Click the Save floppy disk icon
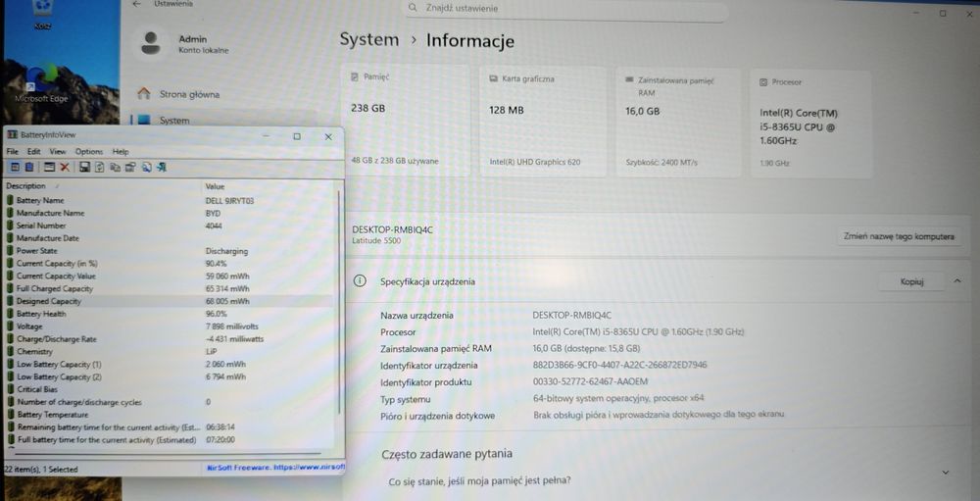This screenshot has height=501, width=980. (85, 167)
